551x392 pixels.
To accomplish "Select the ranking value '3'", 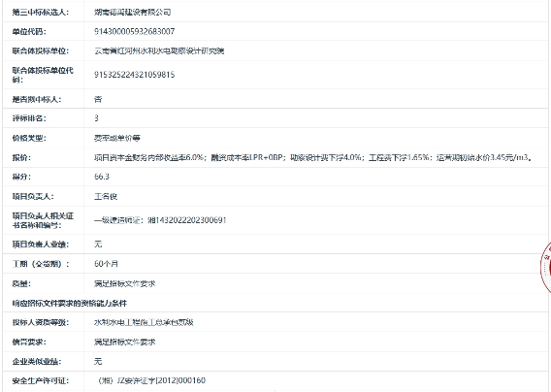I will pos(96,118).
